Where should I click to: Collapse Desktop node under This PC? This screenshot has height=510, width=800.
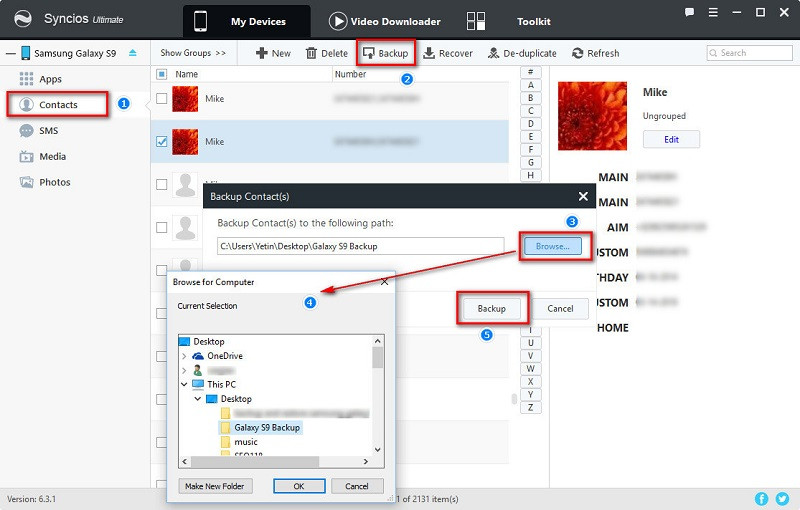(198, 399)
